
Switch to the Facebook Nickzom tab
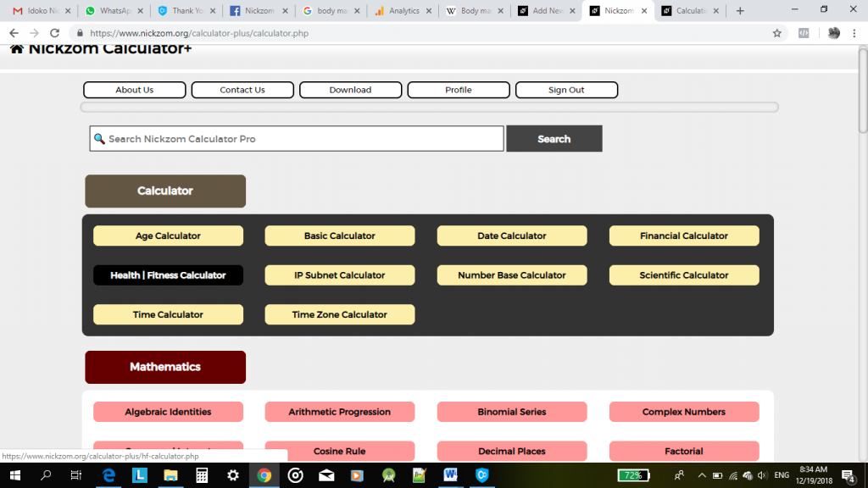click(x=259, y=10)
